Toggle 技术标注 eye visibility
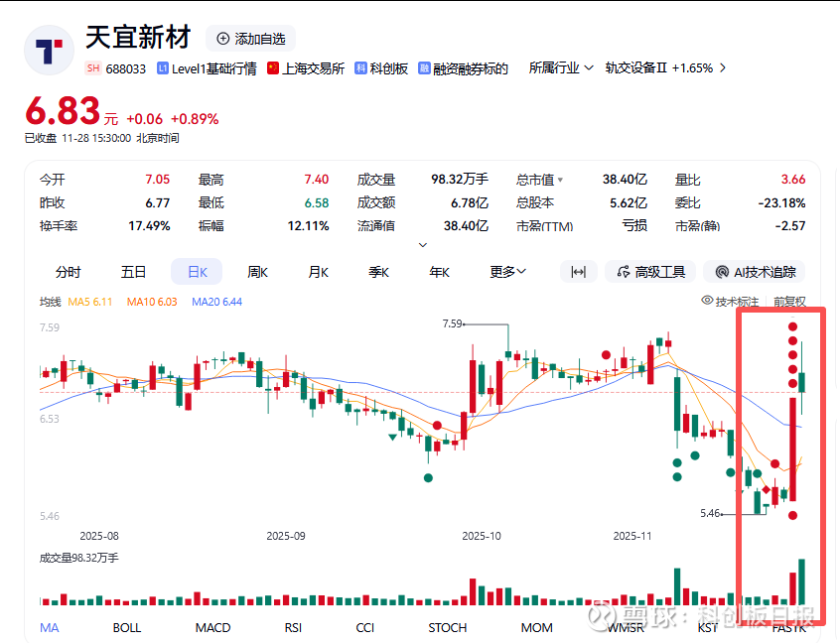This screenshot has height=643, width=840. click(x=707, y=301)
